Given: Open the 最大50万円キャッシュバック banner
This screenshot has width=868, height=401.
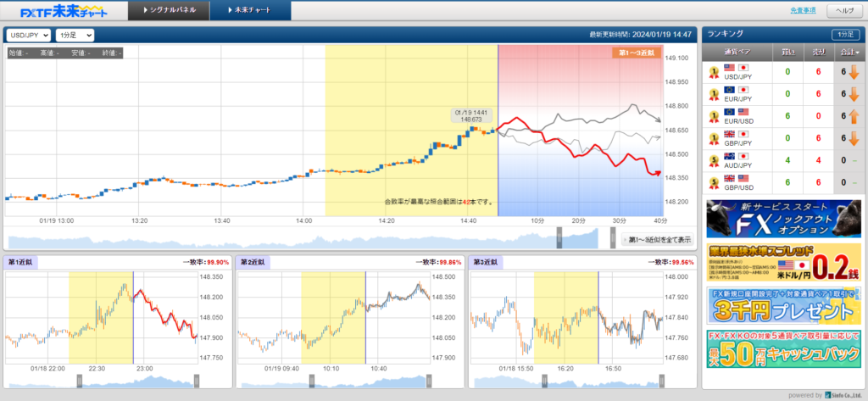Looking at the screenshot, I should pos(783,348).
